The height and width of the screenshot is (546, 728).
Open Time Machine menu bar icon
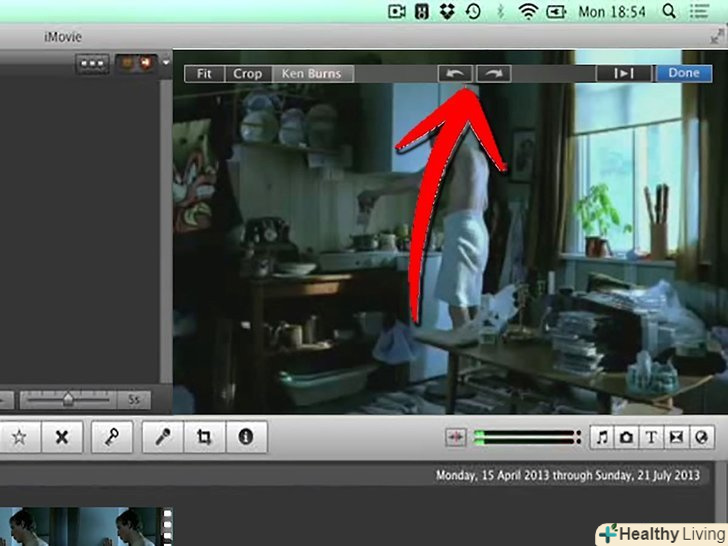(x=473, y=11)
